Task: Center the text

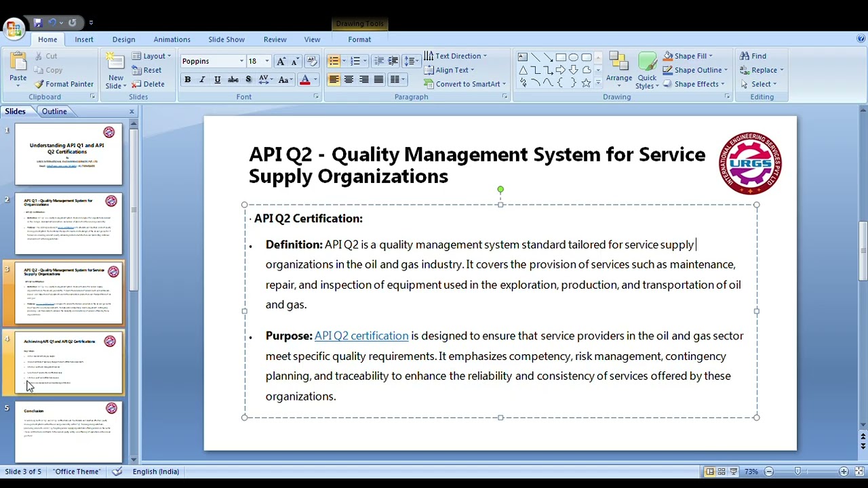Action: click(349, 80)
